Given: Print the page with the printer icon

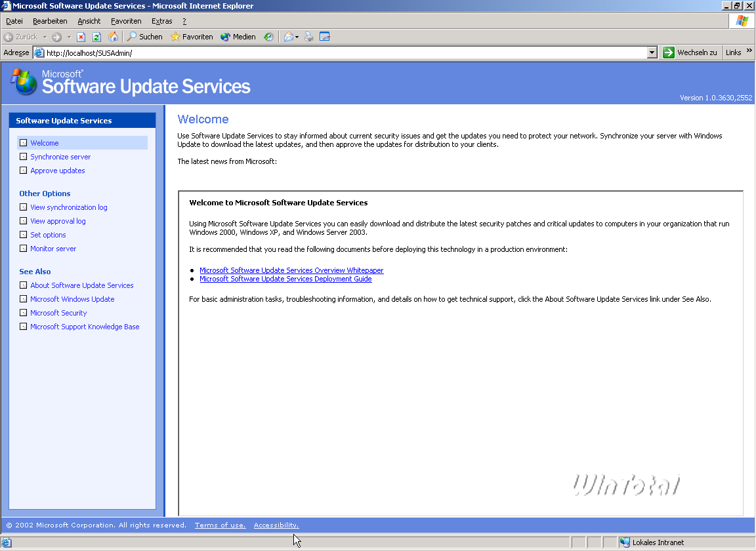Looking at the screenshot, I should pos(309,37).
